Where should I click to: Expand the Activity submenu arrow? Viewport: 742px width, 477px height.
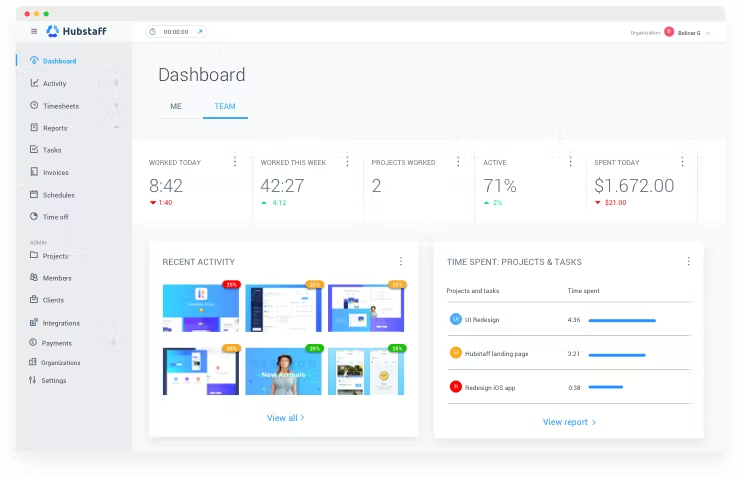(116, 83)
